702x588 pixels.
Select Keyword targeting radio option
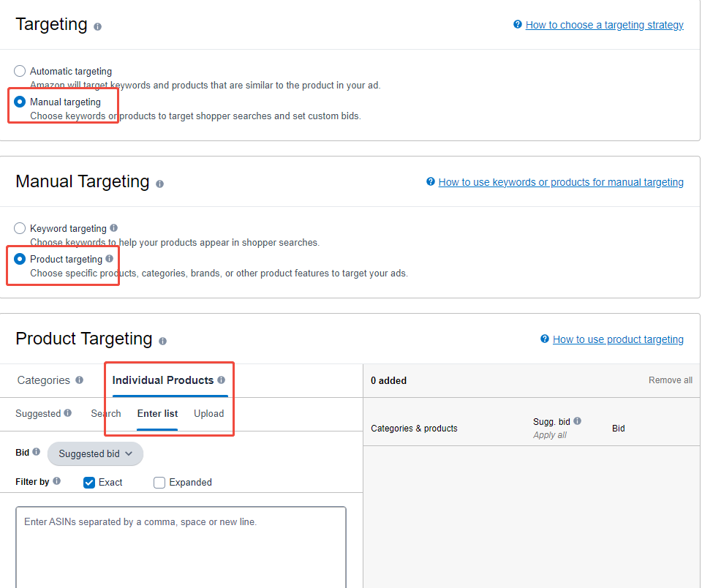click(20, 228)
